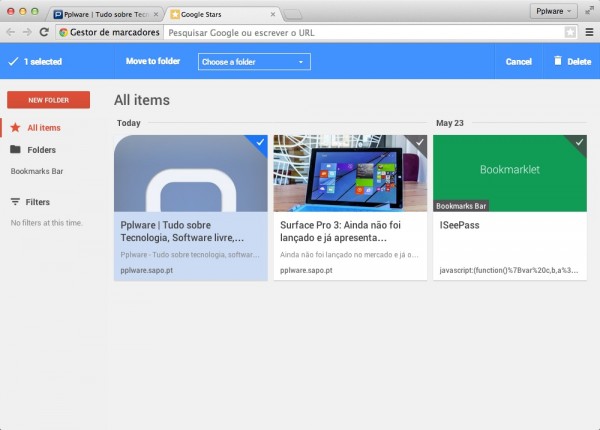This screenshot has width=600, height=430.
Task: Click the Google Stars tab star favicon
Action: [x=175, y=15]
